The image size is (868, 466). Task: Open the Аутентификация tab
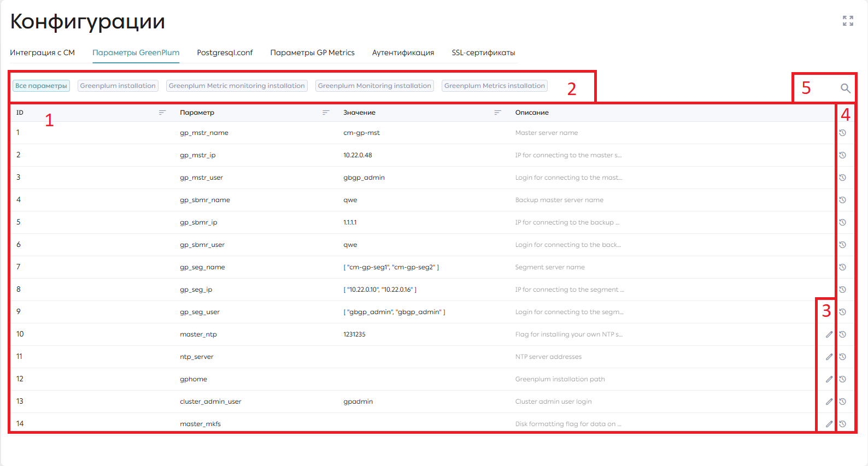tap(403, 53)
